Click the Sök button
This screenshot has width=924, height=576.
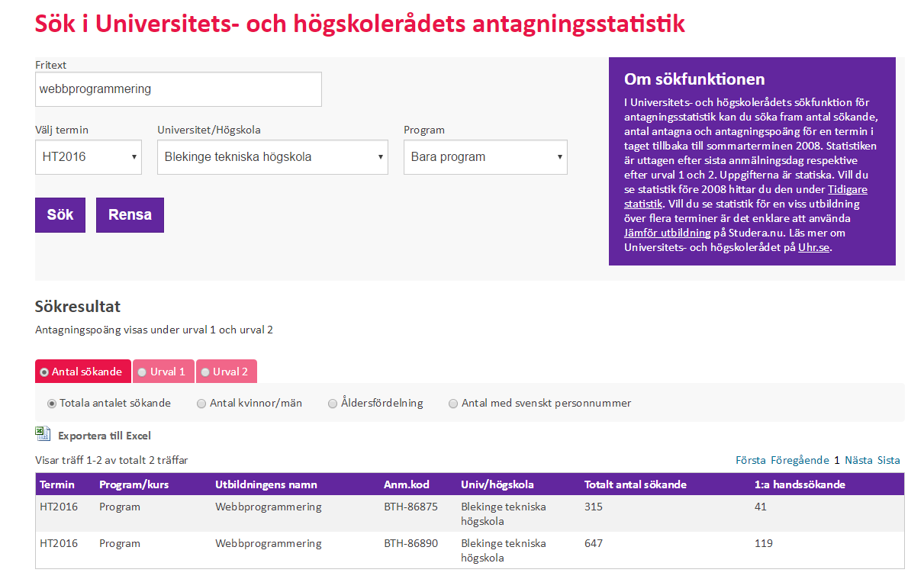pyautogui.click(x=60, y=215)
